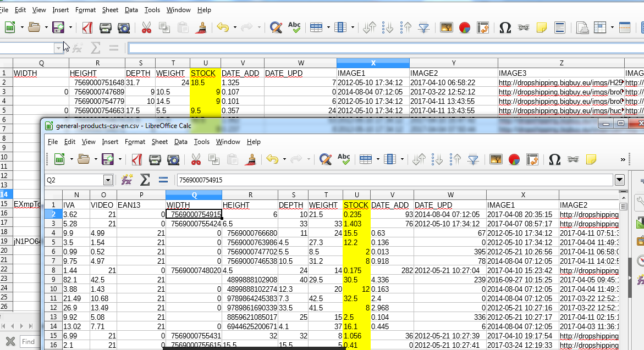Click New spreadsheet icon in front window
This screenshot has height=350, width=644.
tap(59, 159)
